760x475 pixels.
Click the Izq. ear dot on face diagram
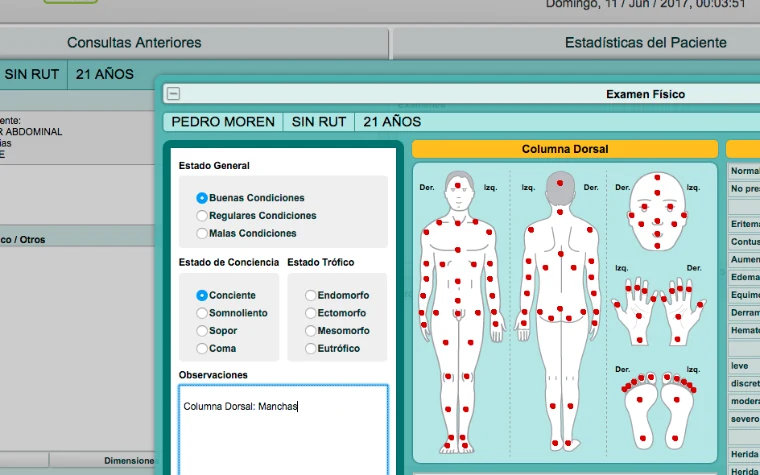pos(683,215)
